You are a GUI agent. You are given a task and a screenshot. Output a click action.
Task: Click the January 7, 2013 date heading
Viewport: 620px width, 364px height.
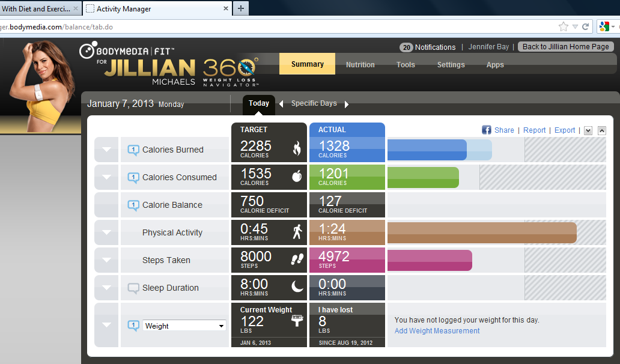pyautogui.click(x=120, y=103)
